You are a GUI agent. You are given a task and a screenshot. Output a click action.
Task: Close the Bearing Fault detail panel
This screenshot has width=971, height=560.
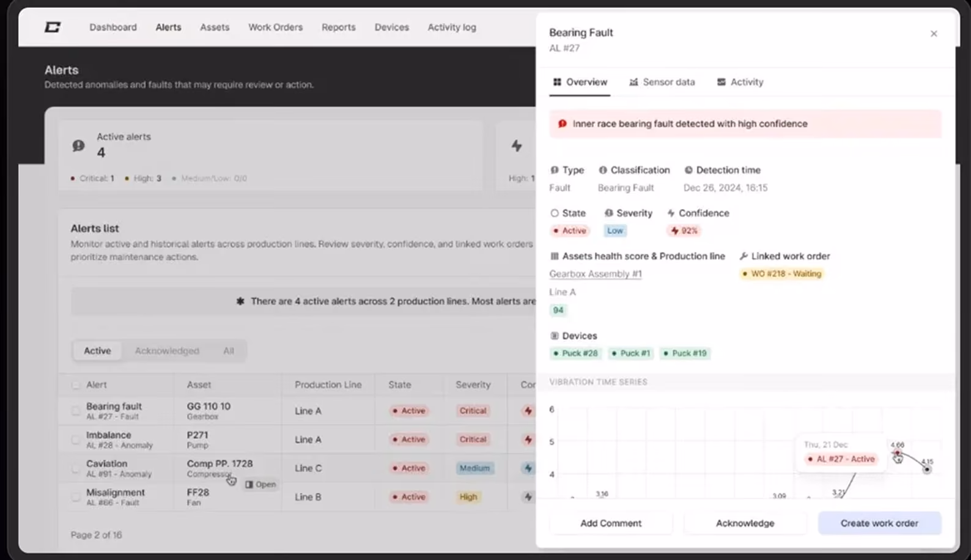[934, 34]
